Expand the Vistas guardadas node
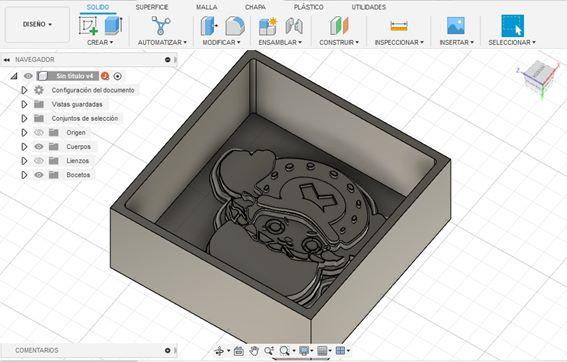567x362 pixels. 24,104
